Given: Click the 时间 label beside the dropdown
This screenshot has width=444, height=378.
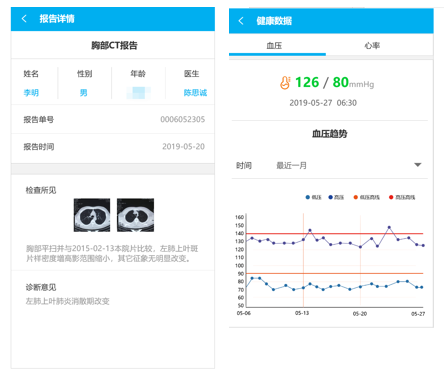Looking at the screenshot, I should (x=244, y=165).
